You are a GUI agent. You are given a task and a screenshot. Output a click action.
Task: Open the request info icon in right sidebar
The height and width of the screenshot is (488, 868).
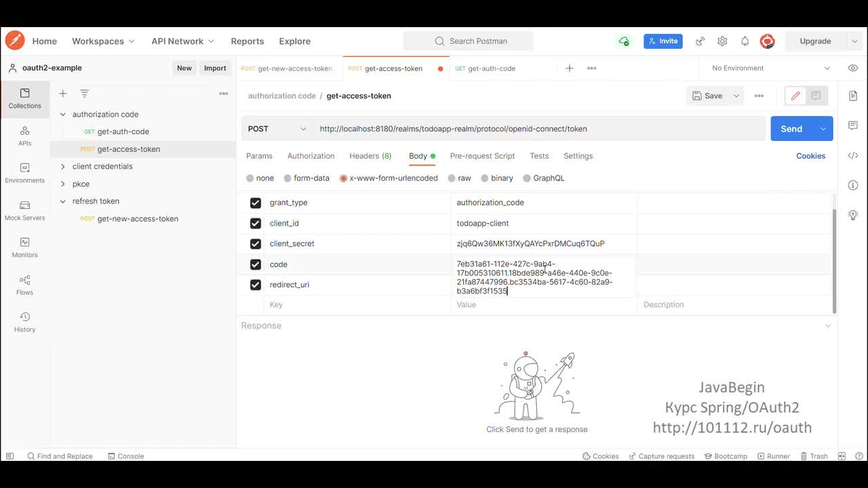pyautogui.click(x=853, y=185)
